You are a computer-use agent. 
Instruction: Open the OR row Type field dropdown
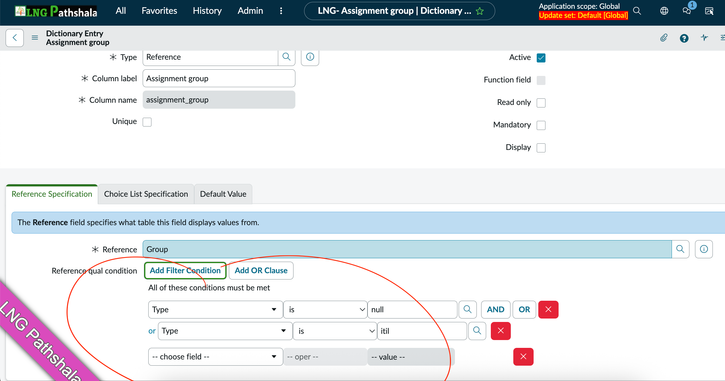tap(225, 331)
